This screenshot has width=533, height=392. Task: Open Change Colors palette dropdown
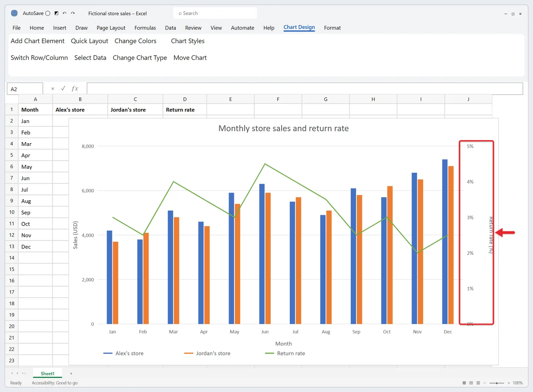[x=136, y=41]
